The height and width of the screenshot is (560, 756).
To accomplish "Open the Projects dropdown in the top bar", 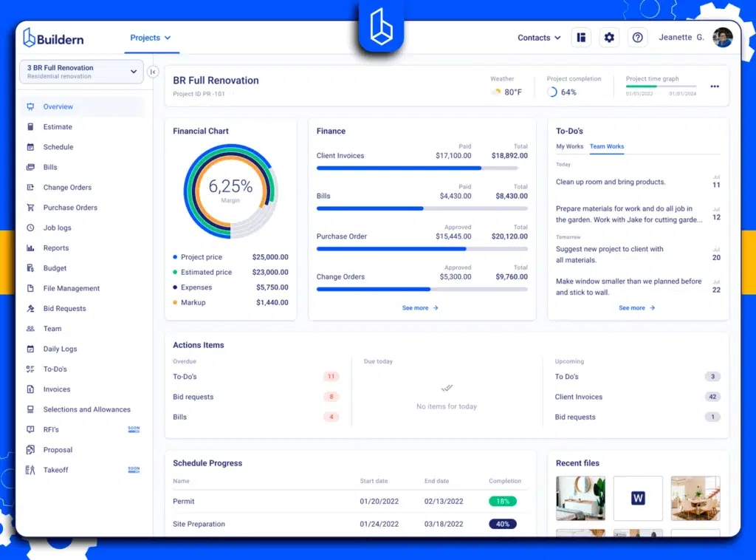I will point(151,38).
